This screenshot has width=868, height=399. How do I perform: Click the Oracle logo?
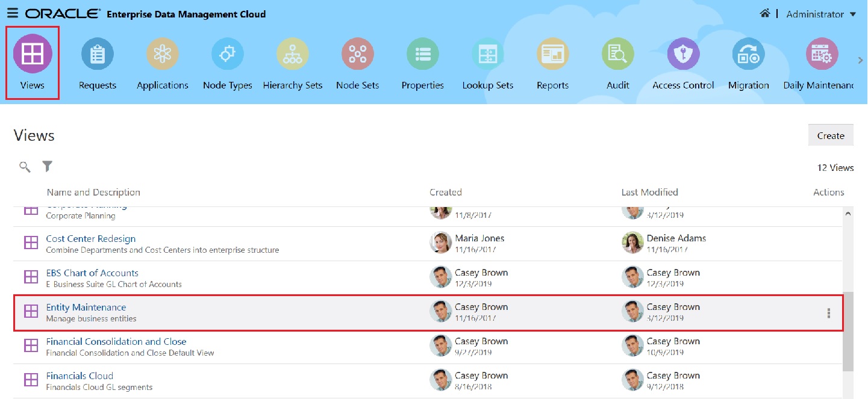point(63,13)
